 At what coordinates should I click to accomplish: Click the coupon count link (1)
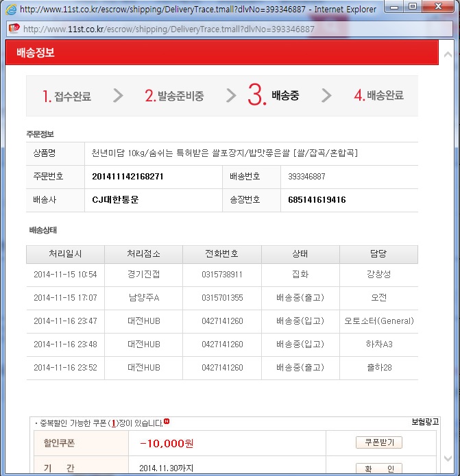coord(114,423)
